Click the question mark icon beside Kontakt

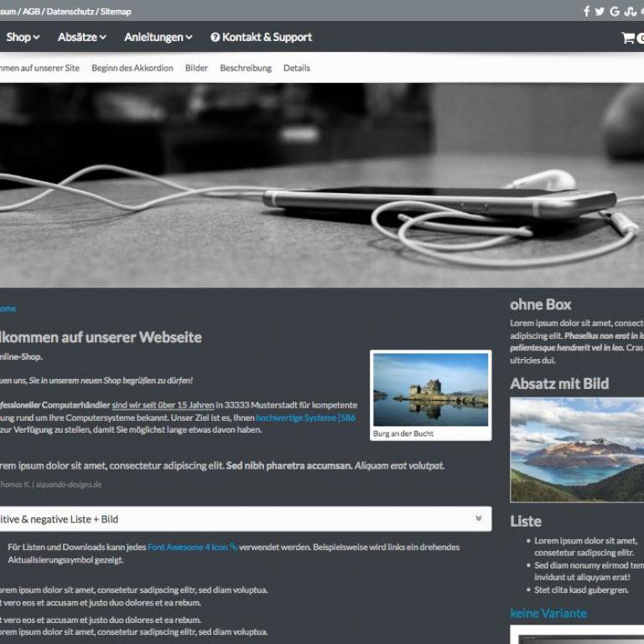point(215,38)
